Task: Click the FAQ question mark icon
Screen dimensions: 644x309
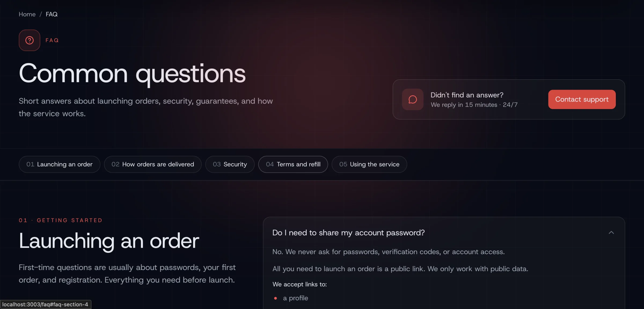Action: (x=30, y=40)
